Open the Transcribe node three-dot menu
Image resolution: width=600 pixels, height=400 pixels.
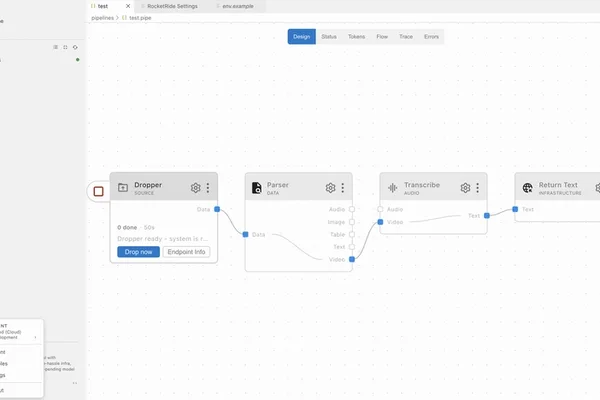[x=477, y=188]
